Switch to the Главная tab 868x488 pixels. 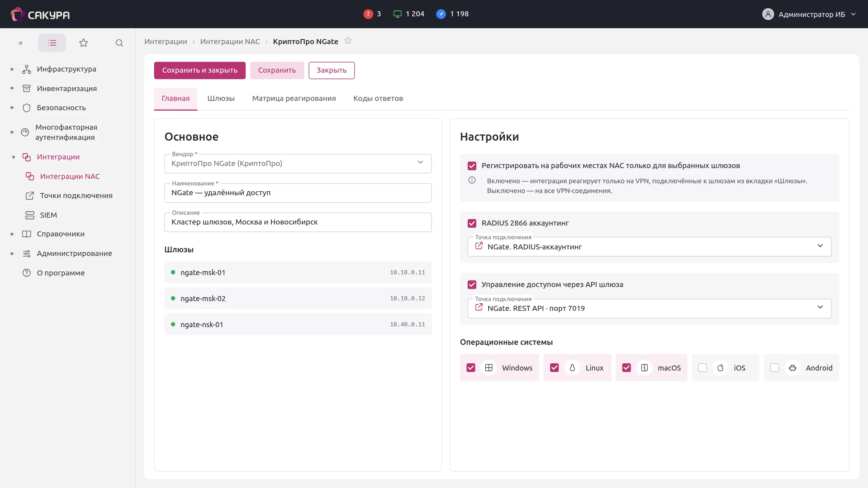click(176, 98)
